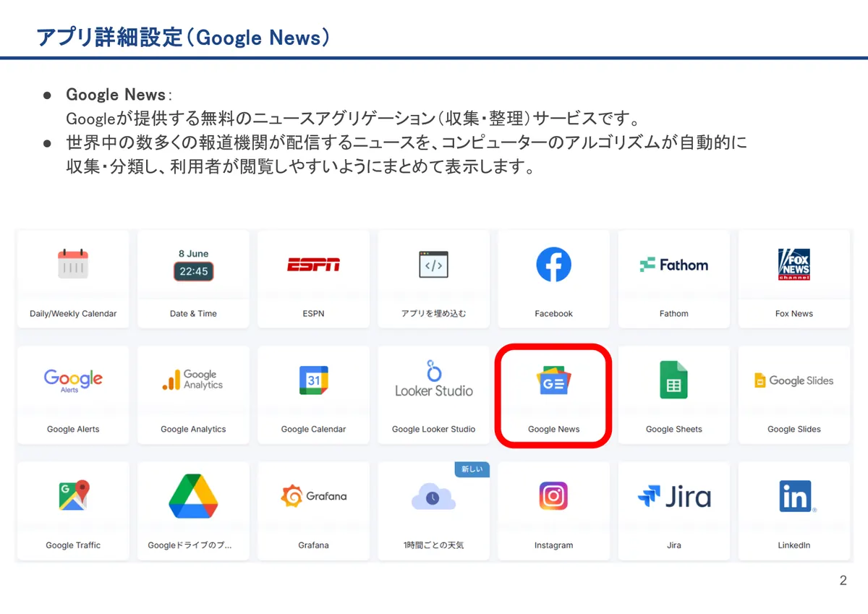Click the 新しい badge on the weather card

pyautogui.click(x=472, y=469)
